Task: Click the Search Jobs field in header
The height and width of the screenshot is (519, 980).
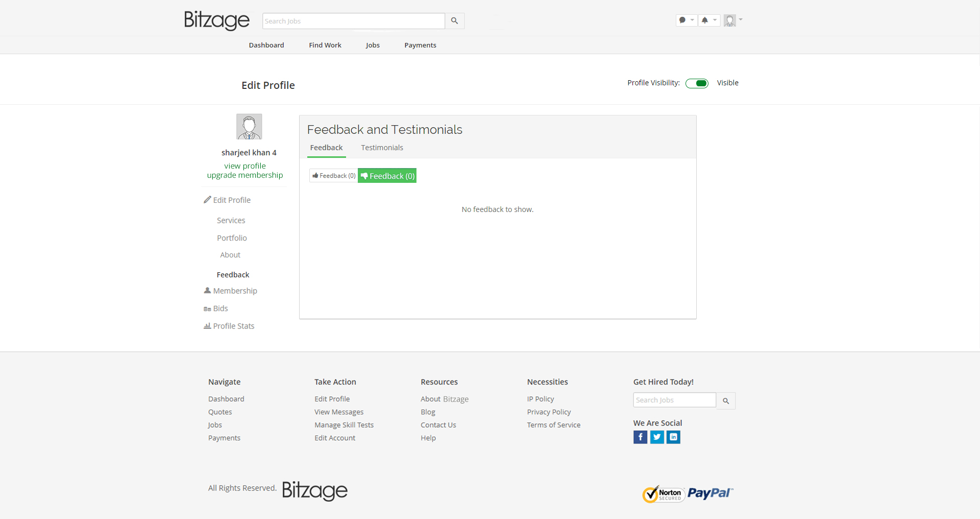Action: (353, 21)
